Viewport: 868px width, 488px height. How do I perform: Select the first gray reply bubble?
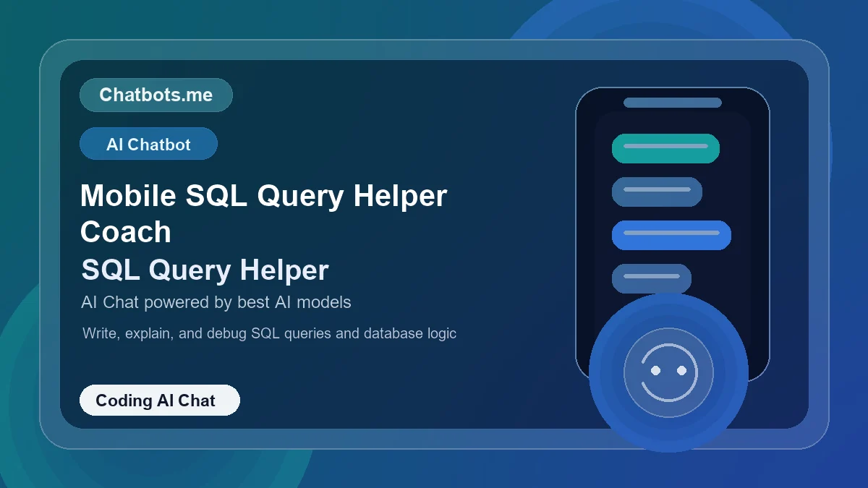click(x=657, y=192)
